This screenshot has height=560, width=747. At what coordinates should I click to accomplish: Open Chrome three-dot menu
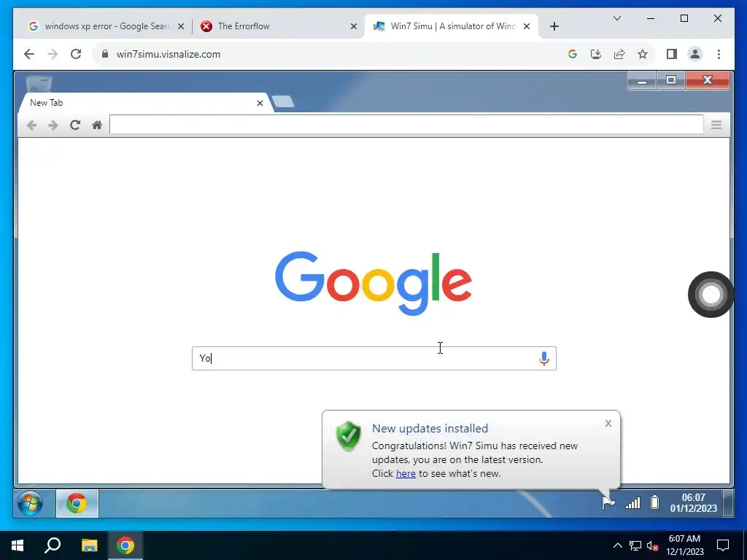point(719,54)
